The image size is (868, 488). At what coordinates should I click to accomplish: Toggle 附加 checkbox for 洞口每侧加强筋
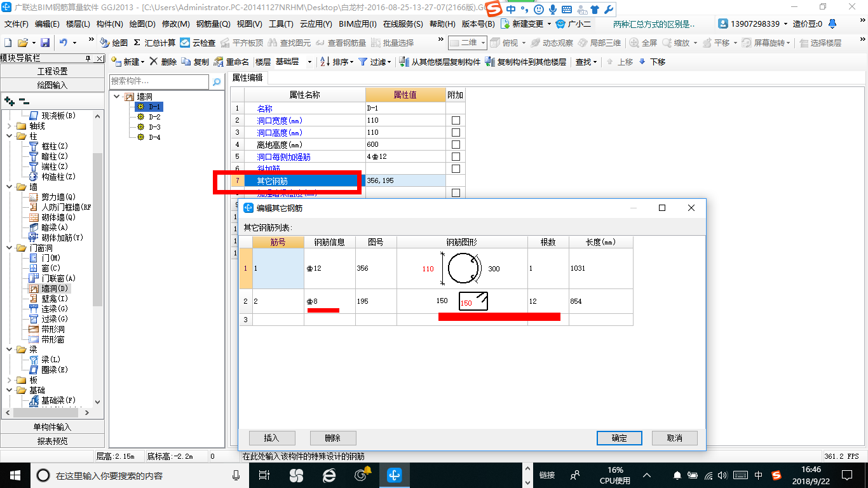tap(456, 157)
